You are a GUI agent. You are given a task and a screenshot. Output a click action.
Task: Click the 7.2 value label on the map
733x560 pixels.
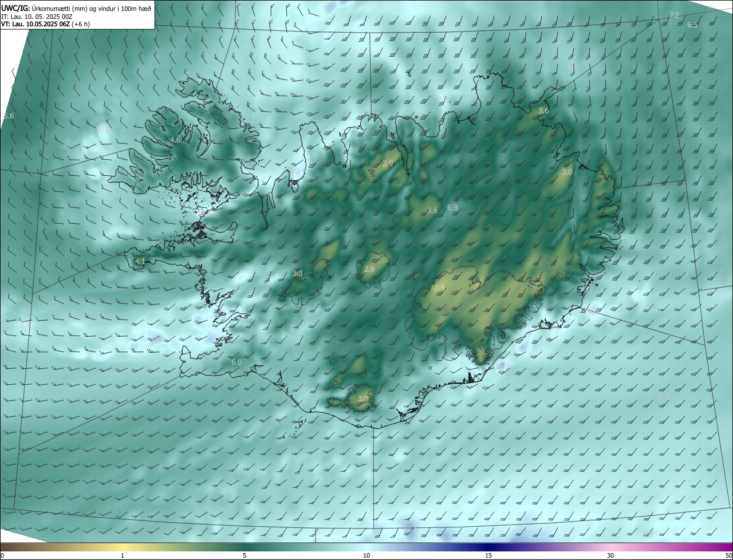(x=674, y=15)
